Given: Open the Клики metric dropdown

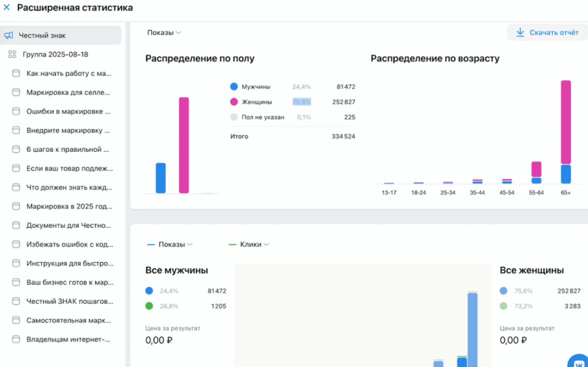Looking at the screenshot, I should click(250, 244).
